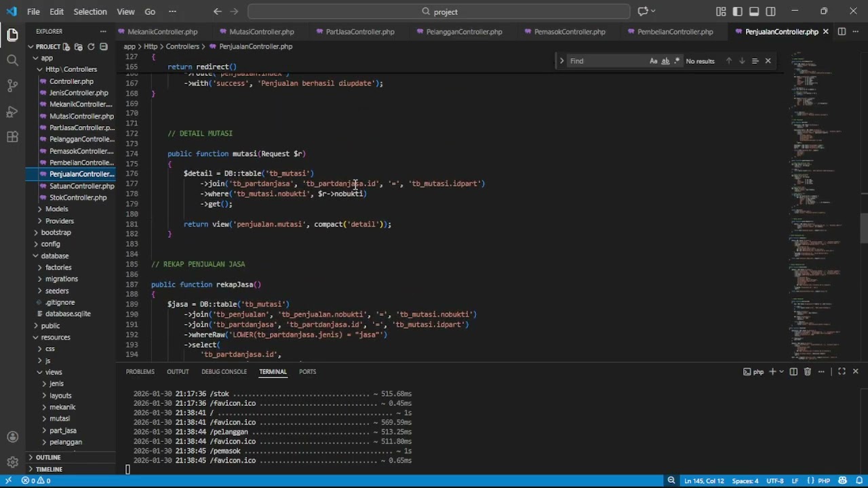
Task: Open the File menu
Action: pos(33,12)
